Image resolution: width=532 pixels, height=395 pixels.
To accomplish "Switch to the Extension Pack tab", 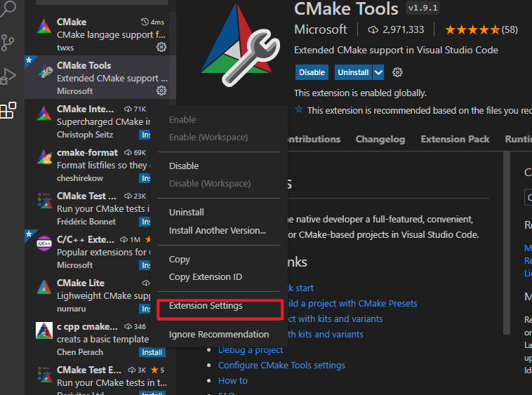I will (455, 140).
